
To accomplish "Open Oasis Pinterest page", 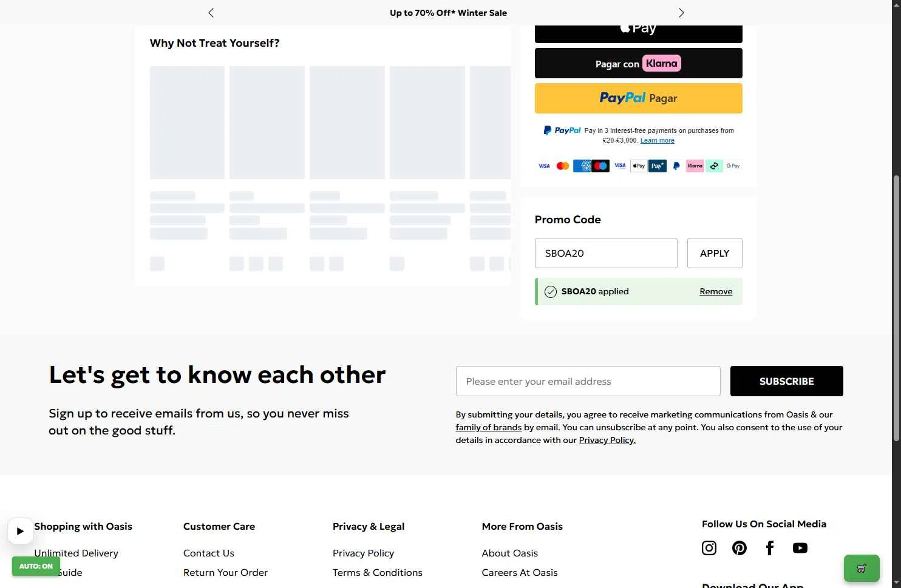I will pyautogui.click(x=739, y=548).
